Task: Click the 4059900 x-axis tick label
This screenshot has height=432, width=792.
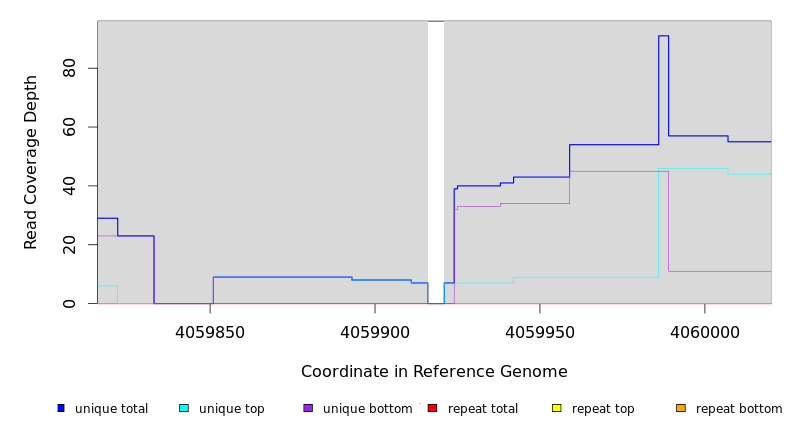Action: [375, 332]
